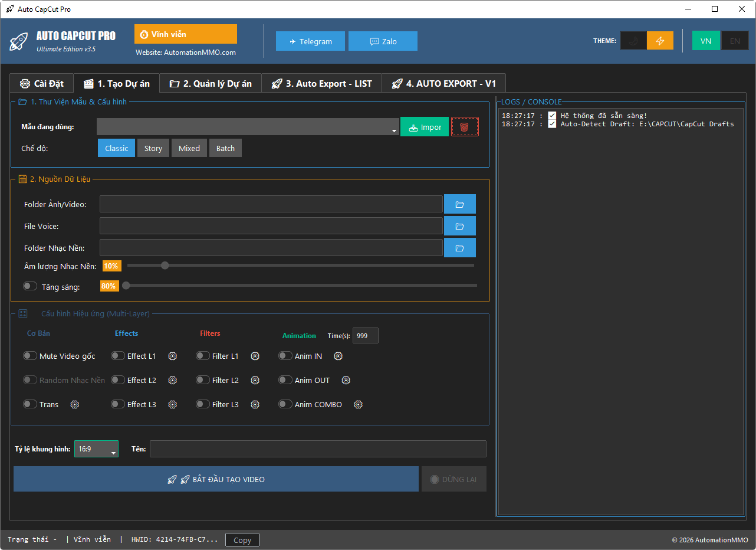The height and width of the screenshot is (550, 756).
Task: Select Story mode
Action: click(153, 148)
